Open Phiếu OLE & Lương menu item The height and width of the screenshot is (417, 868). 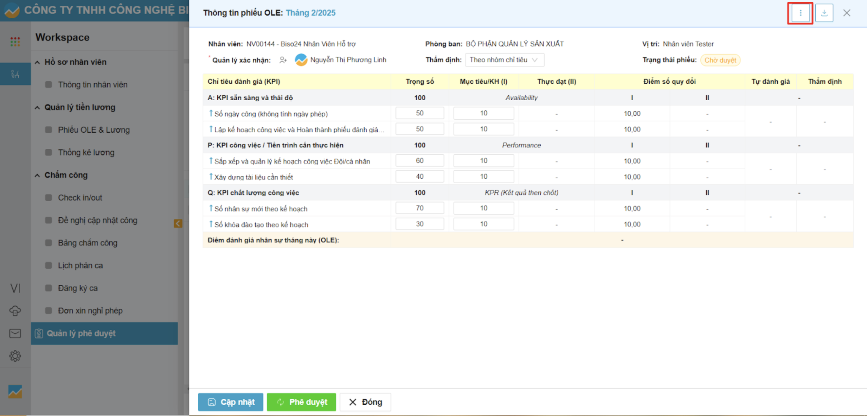click(x=94, y=130)
